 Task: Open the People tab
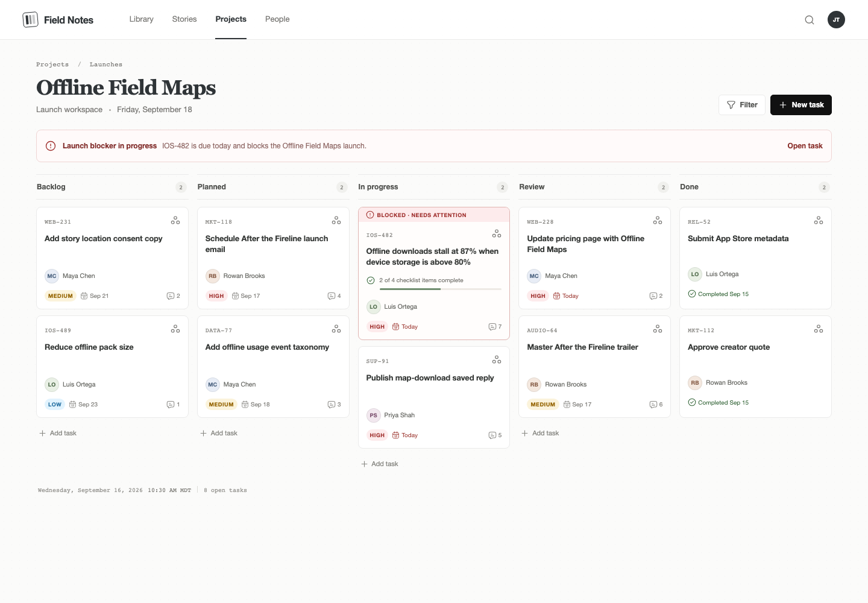pos(277,19)
